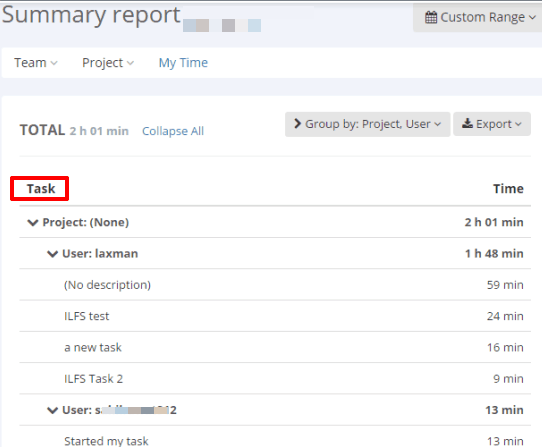Collapse the User: laxman chevron
Viewport: 542px width, 447px height.
tap(52, 254)
